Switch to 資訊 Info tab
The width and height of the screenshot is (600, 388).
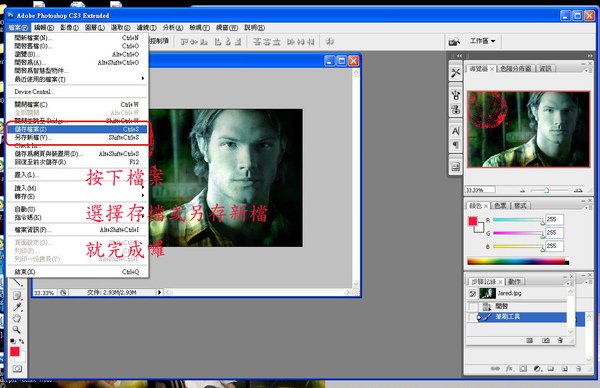(x=545, y=68)
